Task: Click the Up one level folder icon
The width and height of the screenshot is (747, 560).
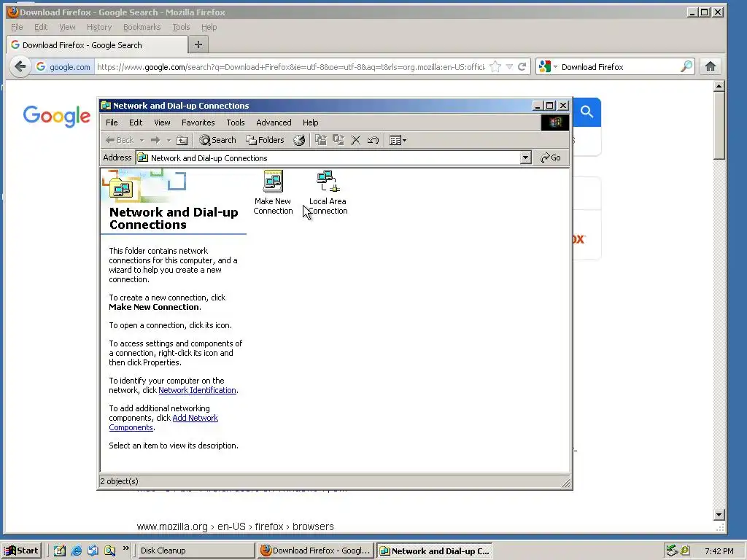Action: coord(182,140)
